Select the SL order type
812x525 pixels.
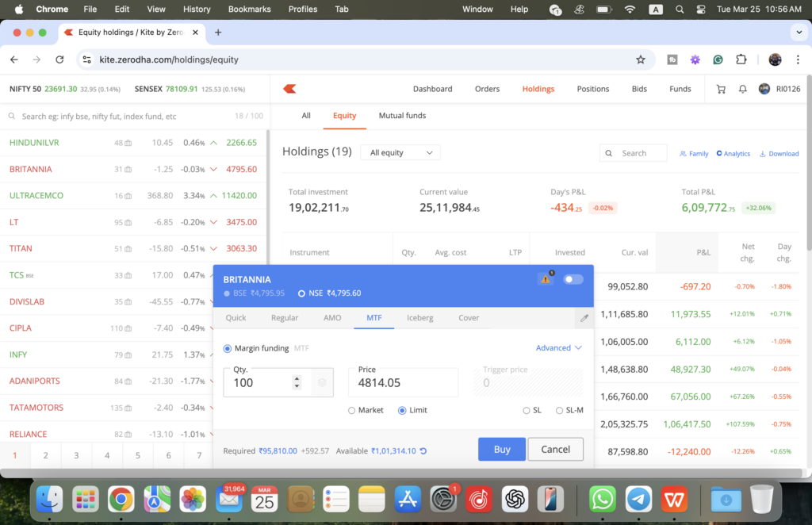pyautogui.click(x=527, y=411)
